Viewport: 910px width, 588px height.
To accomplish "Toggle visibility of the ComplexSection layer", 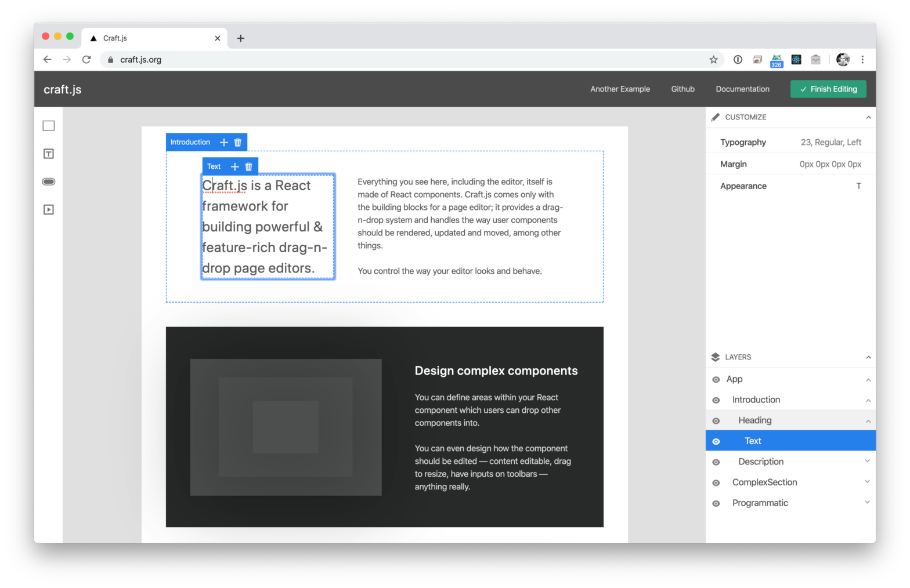I will pos(716,483).
